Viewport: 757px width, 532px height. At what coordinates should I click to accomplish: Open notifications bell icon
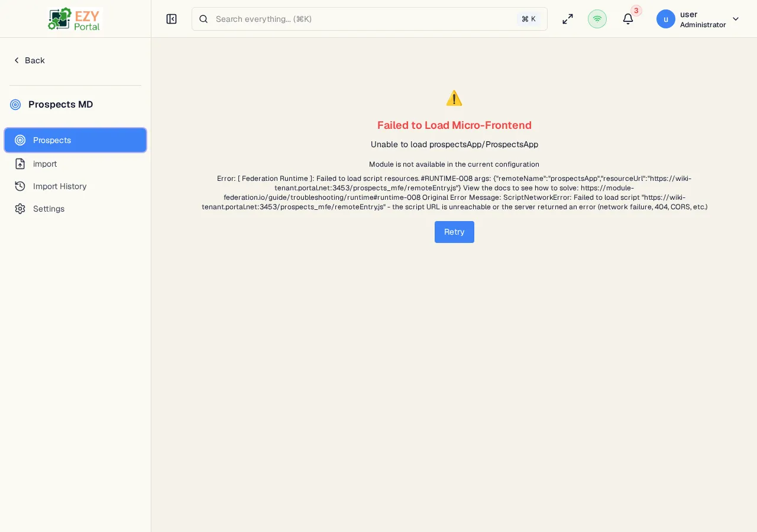click(628, 19)
